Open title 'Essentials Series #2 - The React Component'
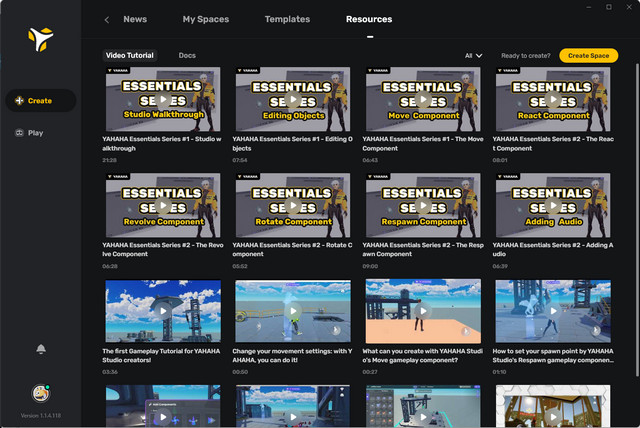 coord(553,144)
